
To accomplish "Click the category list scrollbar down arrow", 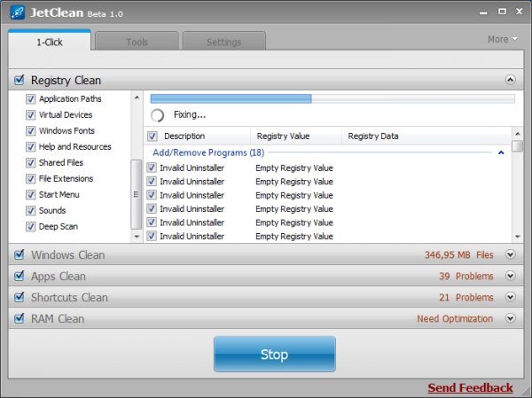I will (137, 237).
